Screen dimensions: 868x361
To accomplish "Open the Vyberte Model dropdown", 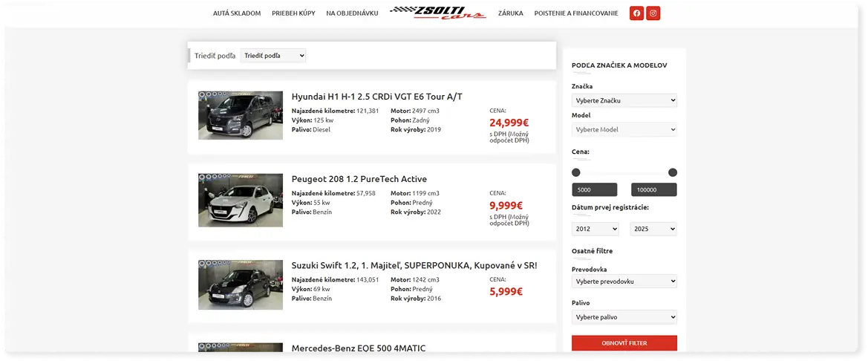I will pyautogui.click(x=624, y=129).
